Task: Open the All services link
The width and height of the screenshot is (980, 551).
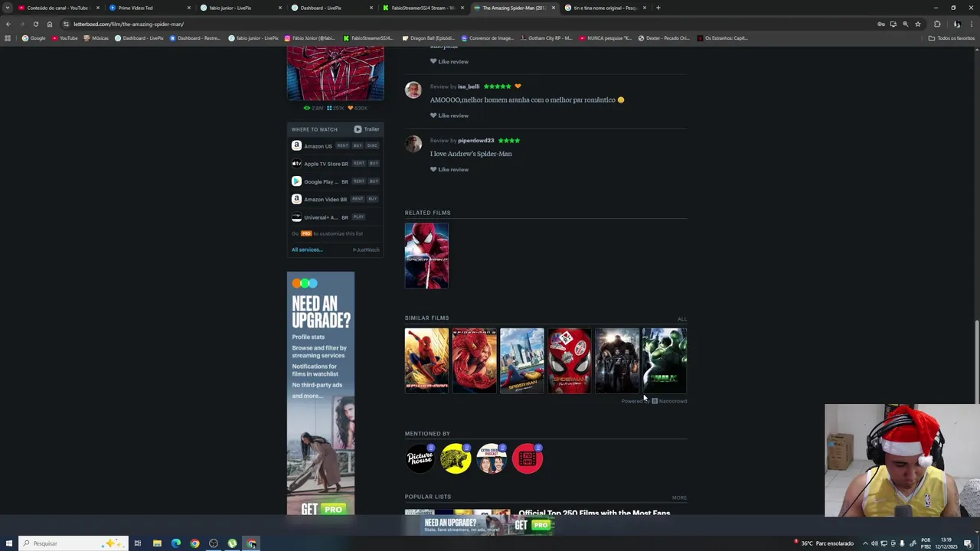Action: click(x=307, y=249)
